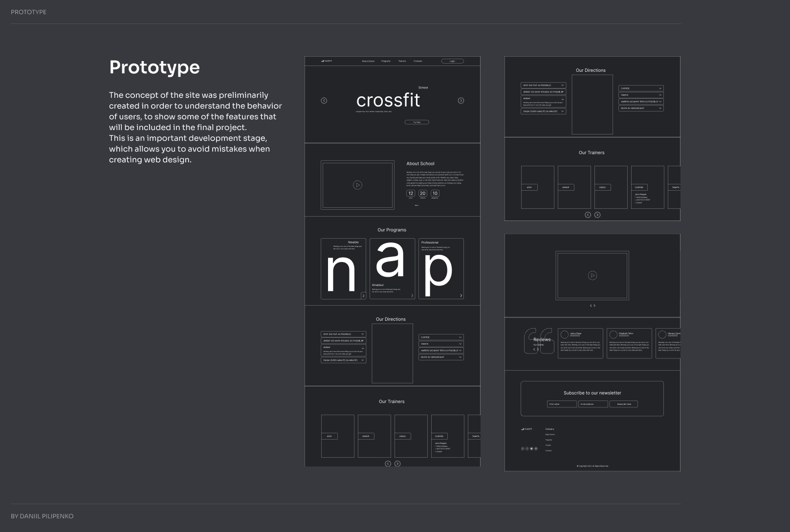Click the 20 trainers stat box
The width and height of the screenshot is (790, 532).
pyautogui.click(x=423, y=194)
